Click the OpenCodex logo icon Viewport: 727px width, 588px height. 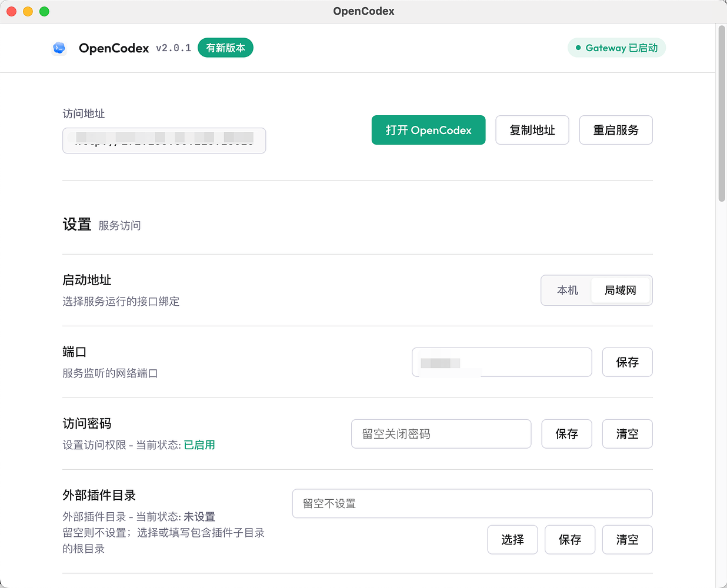coord(59,48)
